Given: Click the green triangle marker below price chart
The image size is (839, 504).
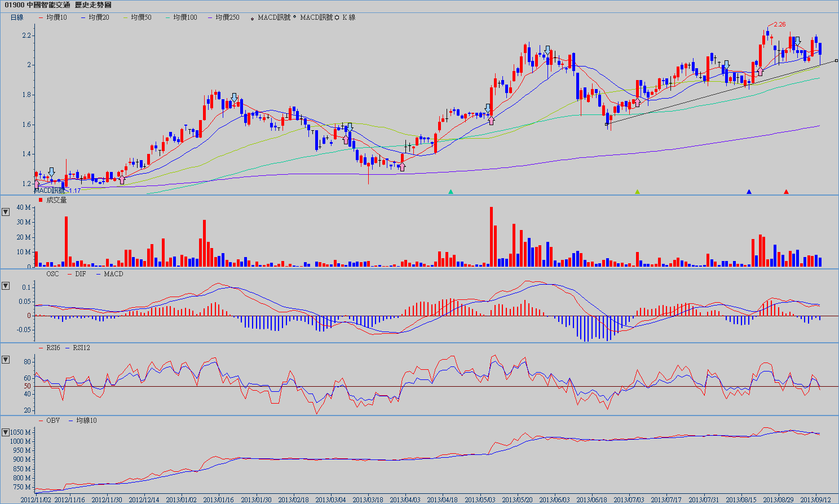Looking at the screenshot, I should (451, 192).
